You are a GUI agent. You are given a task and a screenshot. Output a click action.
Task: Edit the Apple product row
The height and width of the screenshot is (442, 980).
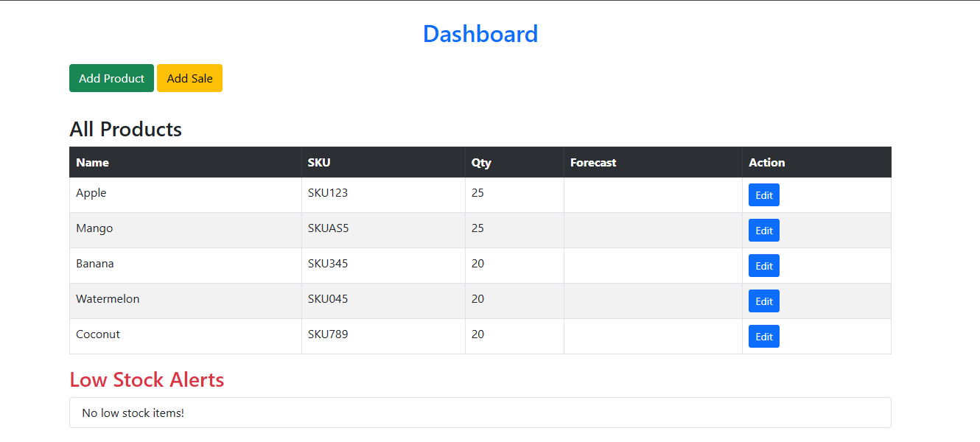pos(764,195)
